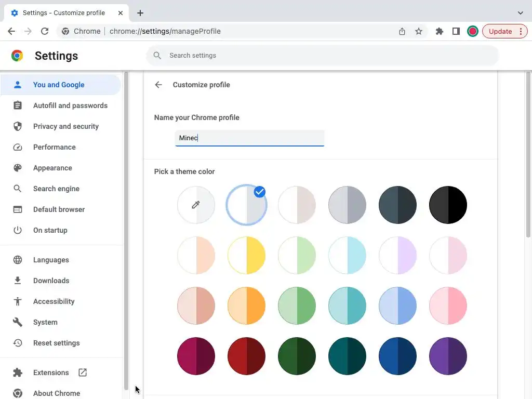
Task: Close the Settings - Customize profile tab
Action: (x=121, y=13)
